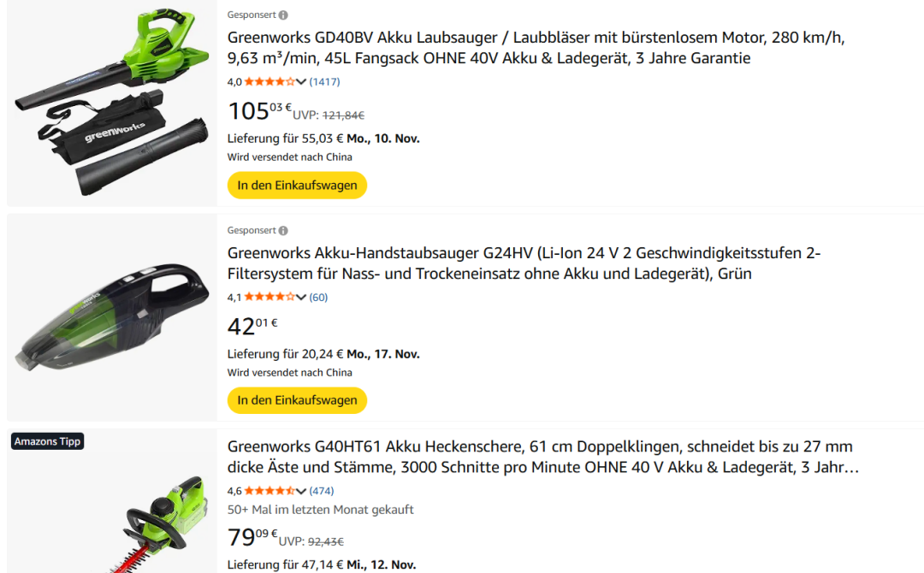Add the GD40BV leaf blower to cart

(x=297, y=186)
